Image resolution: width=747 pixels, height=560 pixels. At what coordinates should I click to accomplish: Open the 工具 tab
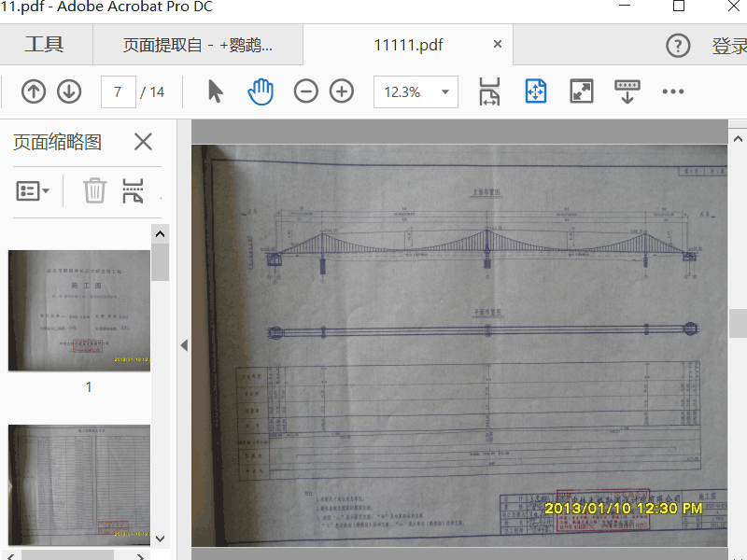pyautogui.click(x=44, y=45)
